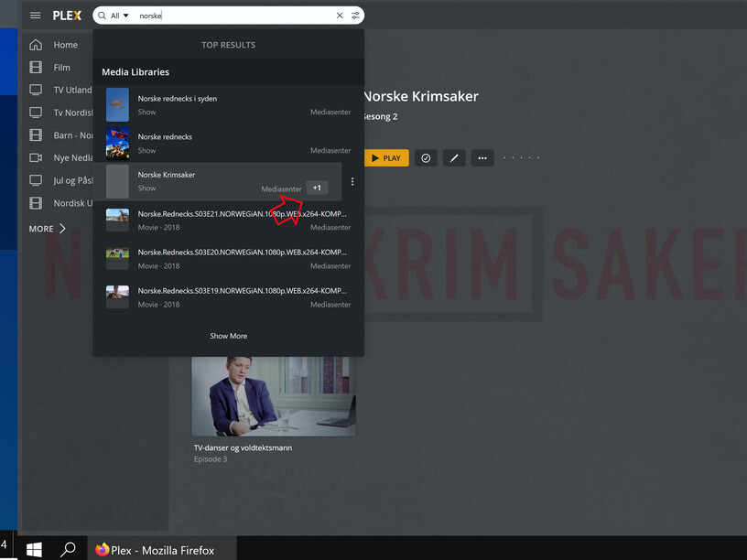Click the search magnifier icon in search bar
The image size is (747, 560).
(102, 16)
